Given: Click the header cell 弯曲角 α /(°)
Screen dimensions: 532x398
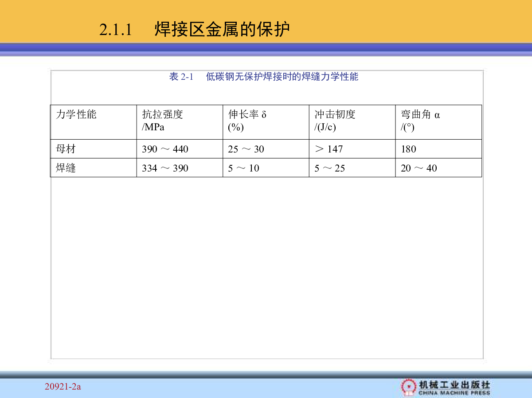Looking at the screenshot, I should point(438,122).
